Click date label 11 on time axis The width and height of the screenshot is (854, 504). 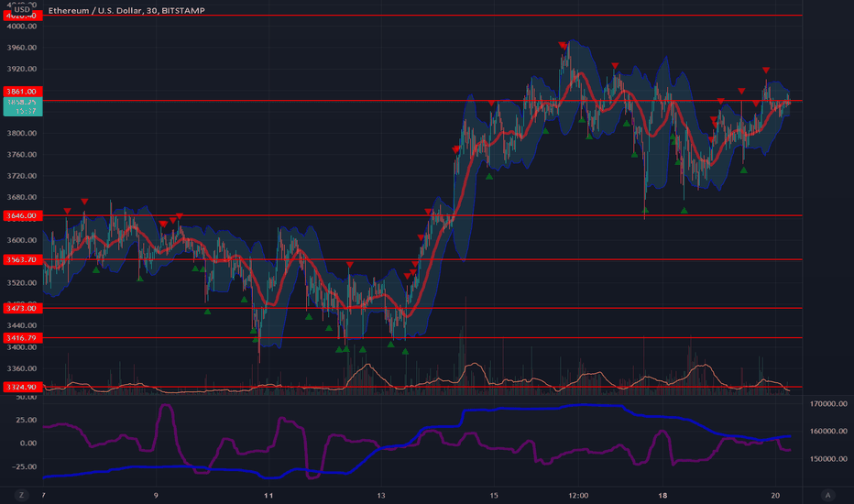pos(268,495)
